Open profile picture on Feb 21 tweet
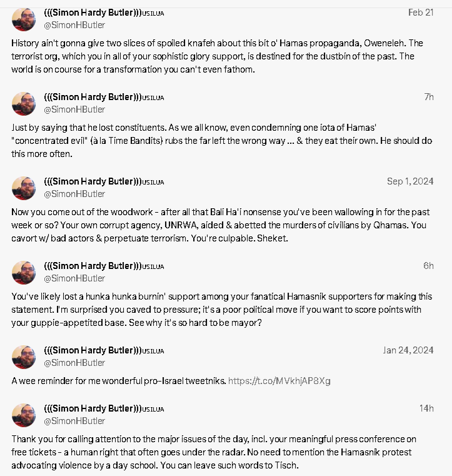 (24, 19)
